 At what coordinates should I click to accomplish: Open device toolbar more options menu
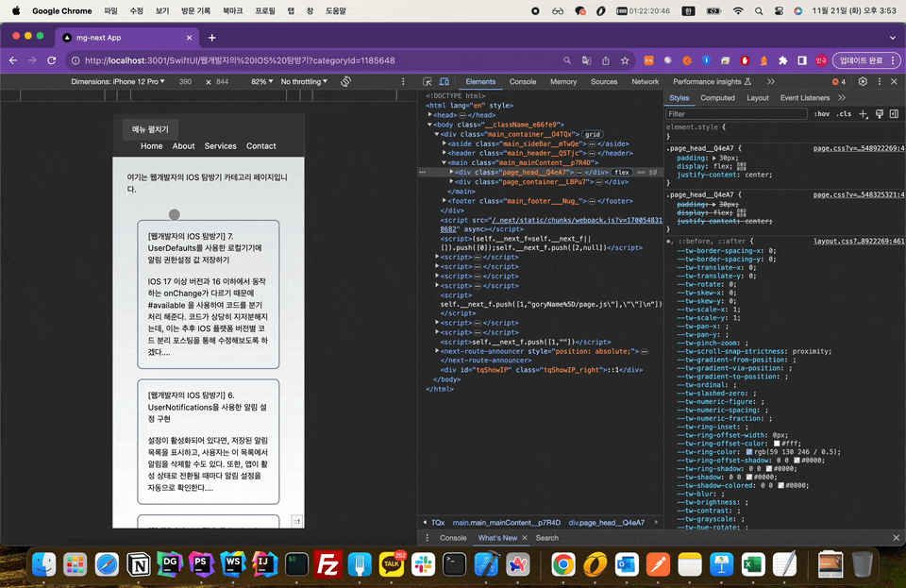[x=403, y=82]
